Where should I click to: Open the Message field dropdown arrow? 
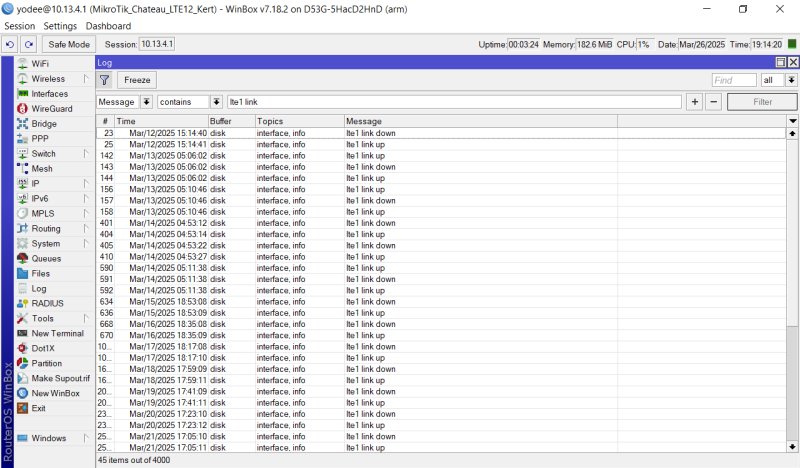pyautogui.click(x=146, y=102)
